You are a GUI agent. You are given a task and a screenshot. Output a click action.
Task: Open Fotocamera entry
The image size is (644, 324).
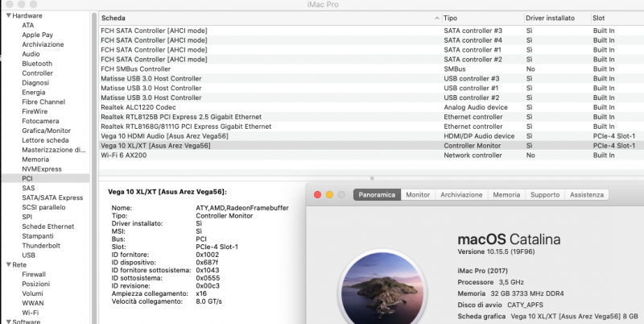coord(40,121)
